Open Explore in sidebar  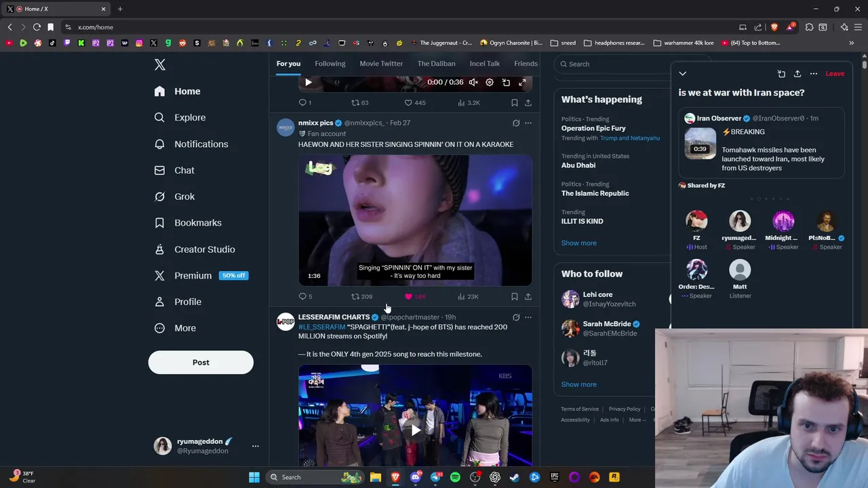coord(180,117)
